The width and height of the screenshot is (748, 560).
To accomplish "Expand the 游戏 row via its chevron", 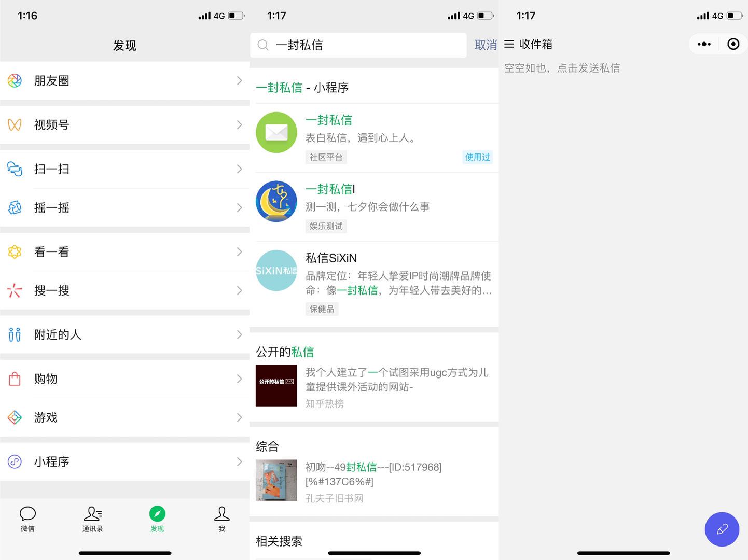I will 239,417.
